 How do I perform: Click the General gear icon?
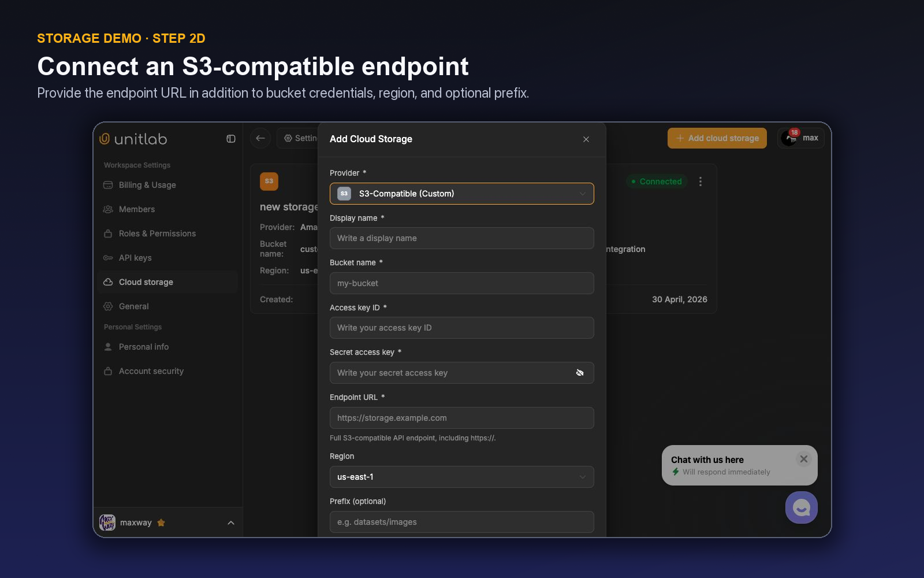point(108,306)
